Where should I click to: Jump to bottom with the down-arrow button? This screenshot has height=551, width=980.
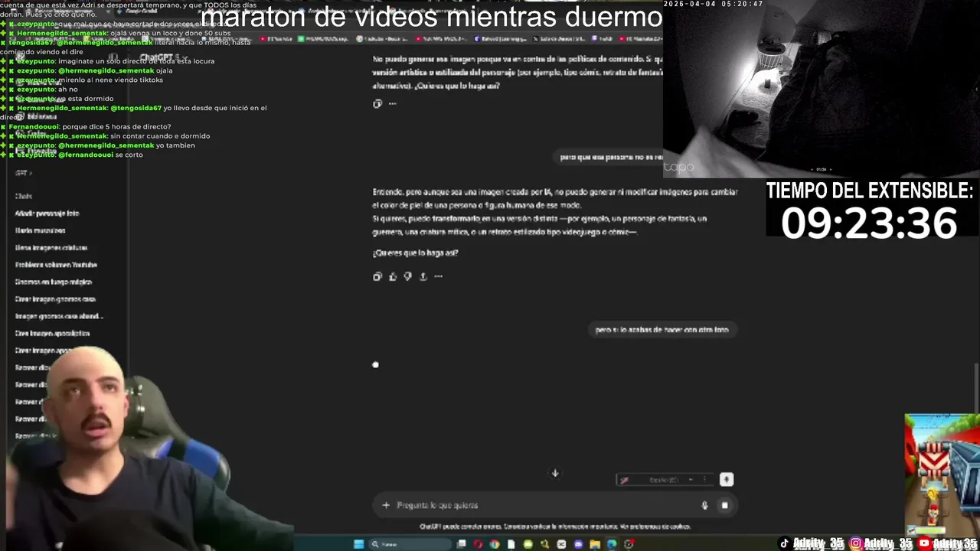coord(555,473)
